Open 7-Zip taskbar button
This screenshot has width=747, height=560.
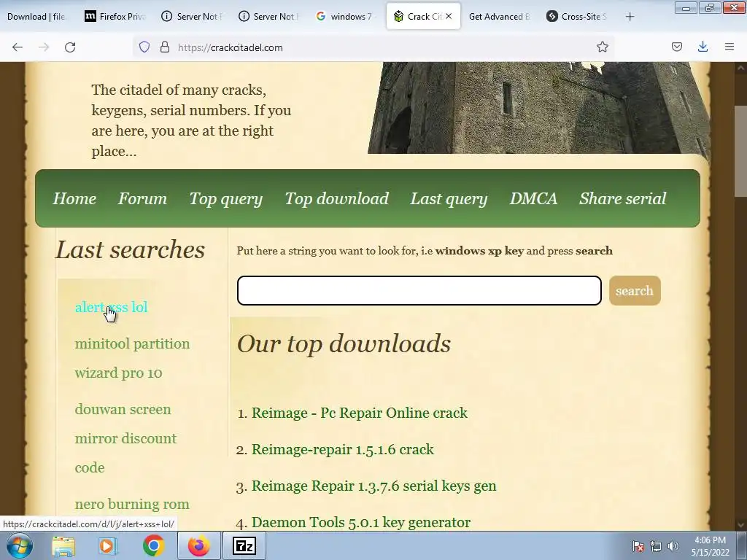pyautogui.click(x=244, y=545)
